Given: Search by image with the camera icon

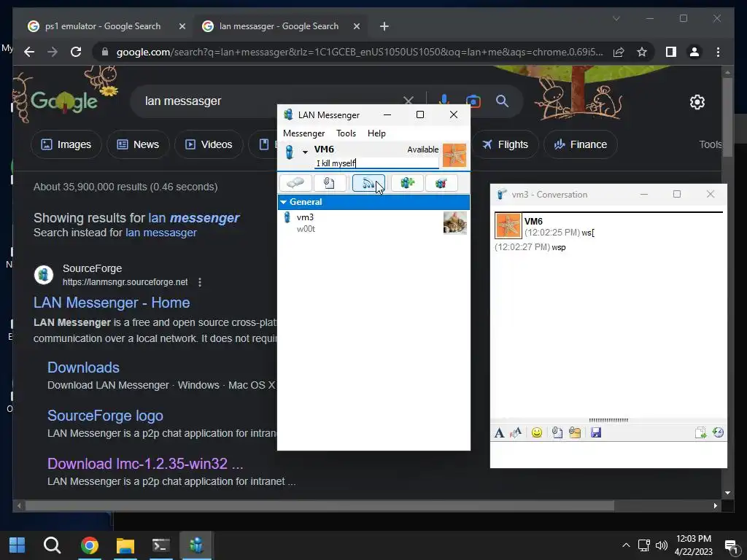Looking at the screenshot, I should click(x=473, y=101).
